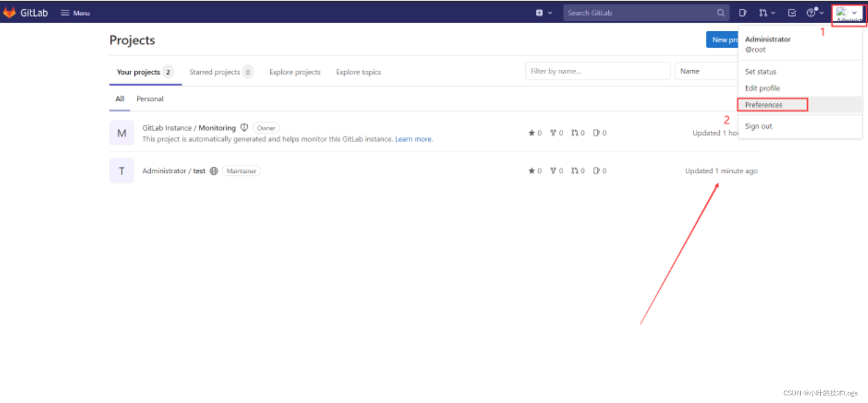The width and height of the screenshot is (868, 403).
Task: Click the star icon on the Monitoring project
Action: point(533,132)
